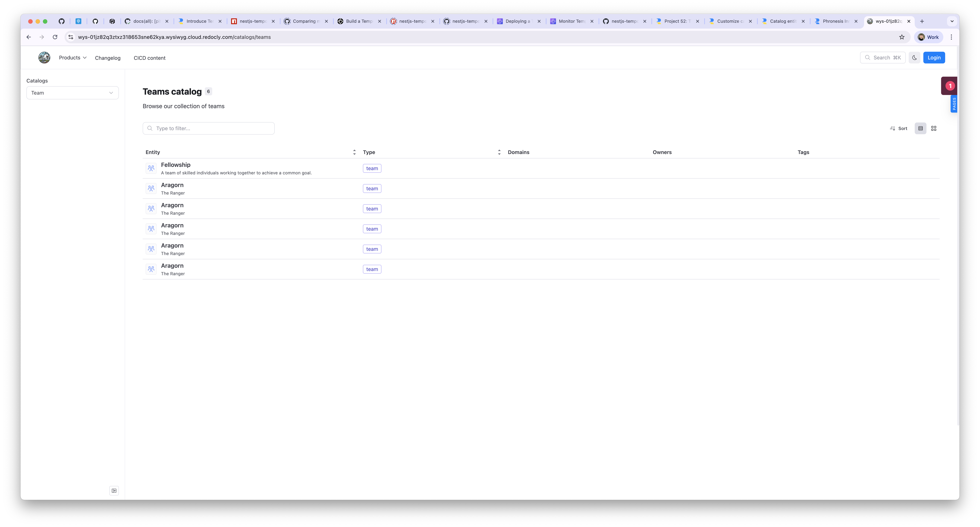Screen dimensions: 980x527
Task: Click the Domains column header
Action: 518,152
